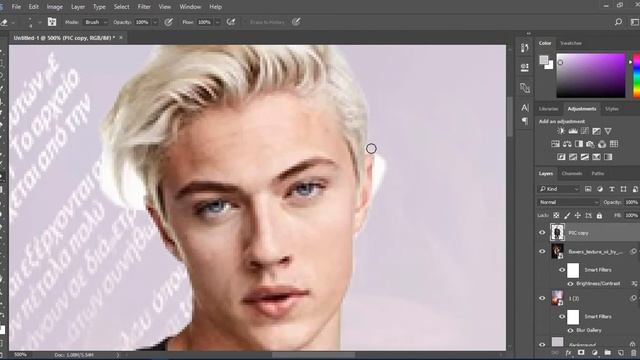Hide the Blur Gallery smart filter
Viewport: 640px width, 360px height.
[570, 330]
